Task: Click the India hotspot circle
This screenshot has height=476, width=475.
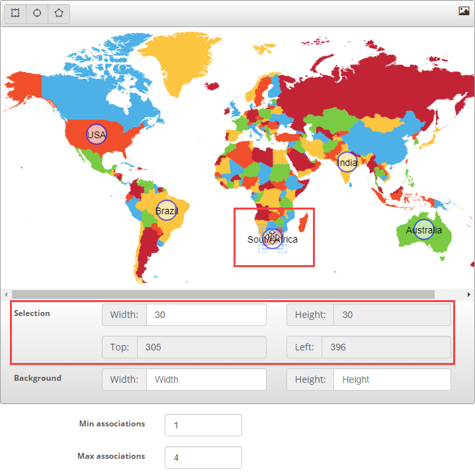Action: pos(347,162)
